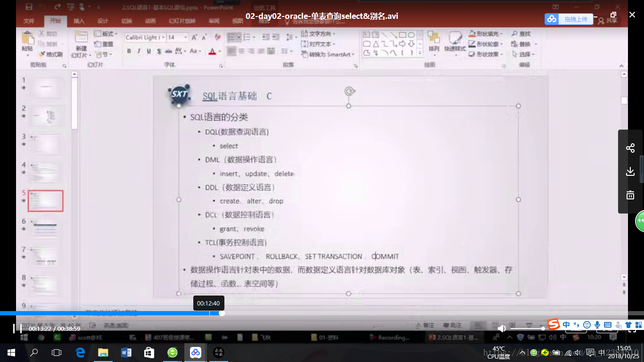Click Text Direction (文字方向) button
This screenshot has width=644, height=362.
[x=319, y=34]
